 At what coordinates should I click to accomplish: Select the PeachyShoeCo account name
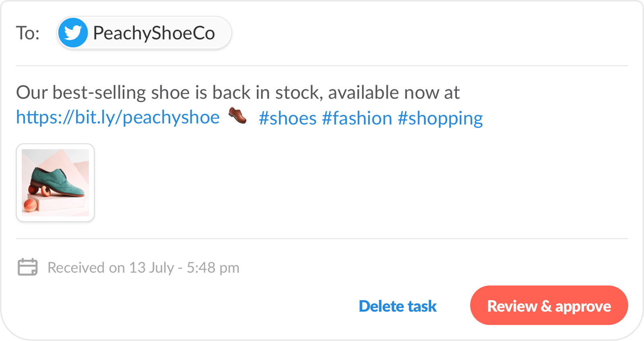pos(154,33)
